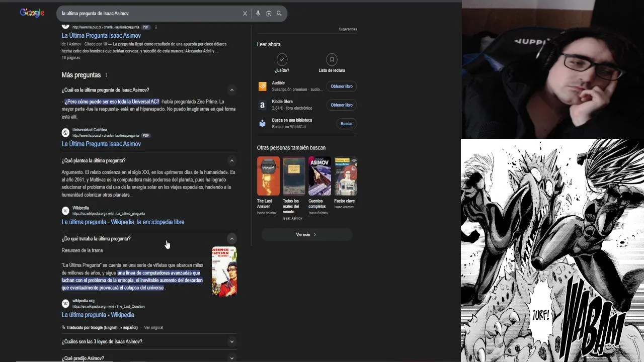Viewport: 644px width, 362px height.
Task: Click Wikipedia favicon for es.wikipedia.org result
Action: pos(65,211)
